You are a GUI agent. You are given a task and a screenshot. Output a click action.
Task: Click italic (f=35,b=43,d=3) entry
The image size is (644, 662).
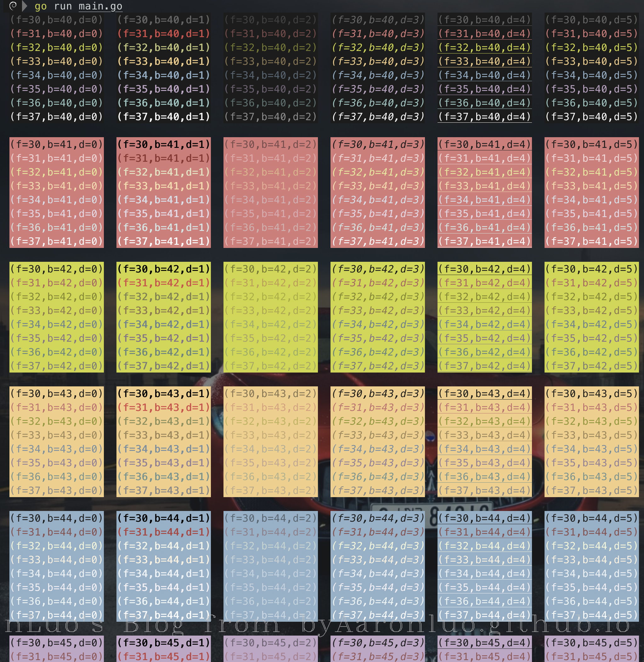377,463
